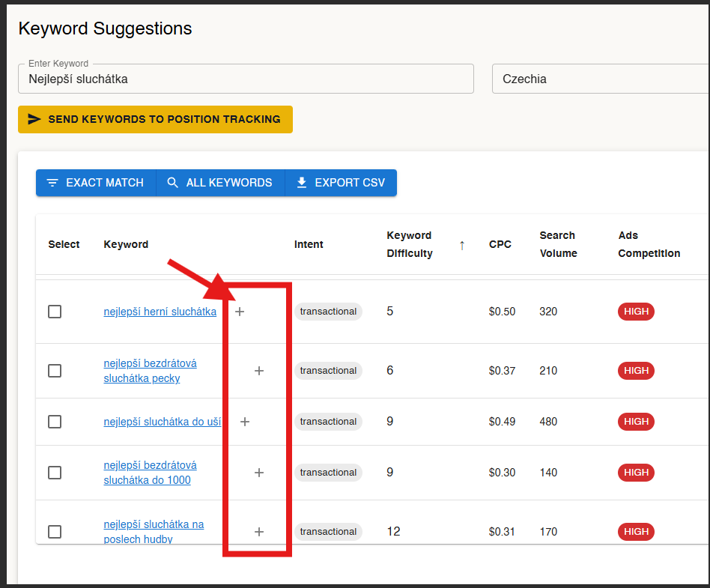Screen dimensions: 710x588
Task: Export keywords via Export CSV
Action: pos(341,183)
